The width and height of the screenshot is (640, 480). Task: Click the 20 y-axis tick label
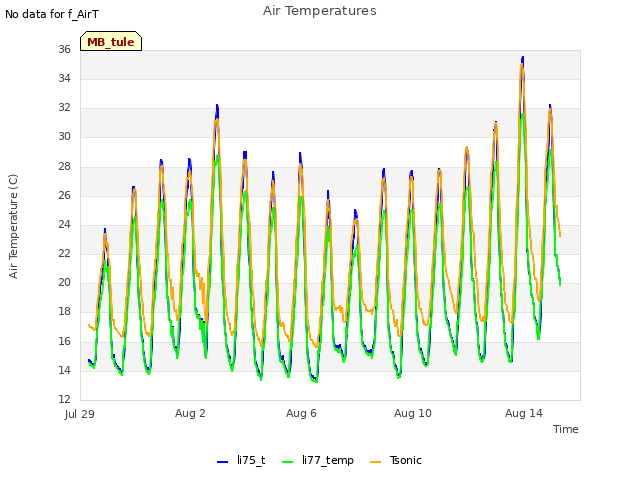(x=64, y=282)
